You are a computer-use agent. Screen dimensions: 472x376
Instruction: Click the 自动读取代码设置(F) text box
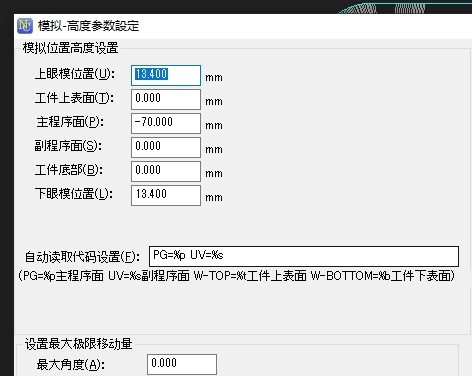(304, 256)
